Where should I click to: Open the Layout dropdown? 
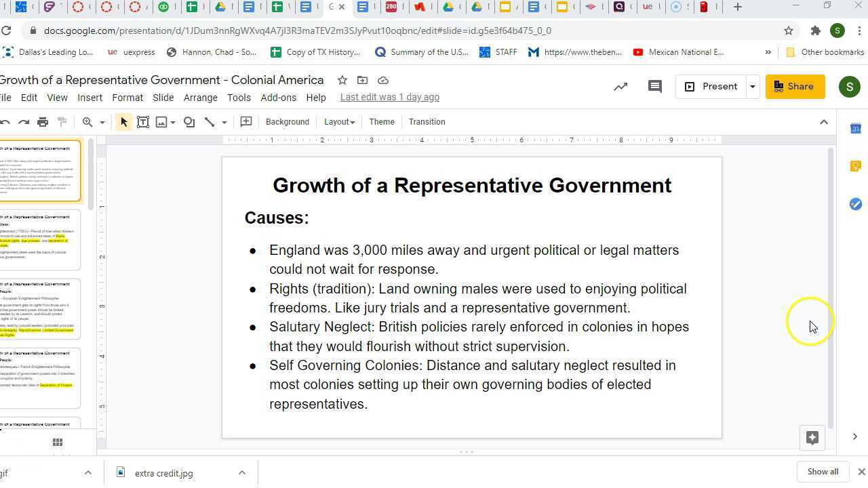coord(339,122)
